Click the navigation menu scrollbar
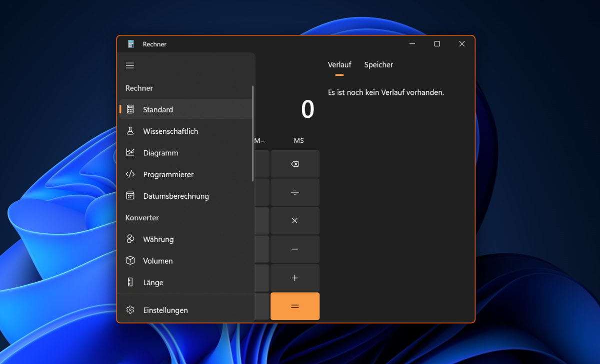The height and width of the screenshot is (364, 600). (x=253, y=133)
